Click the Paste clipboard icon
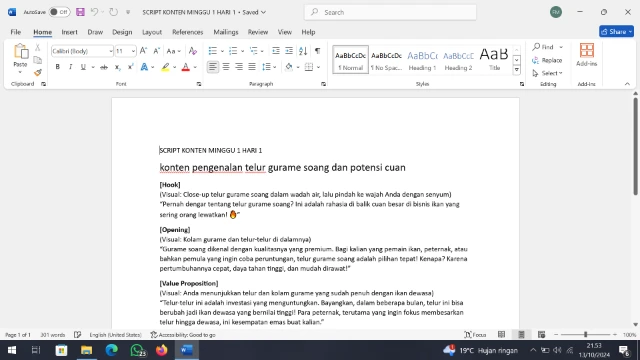640x360 pixels. pyautogui.click(x=20, y=52)
